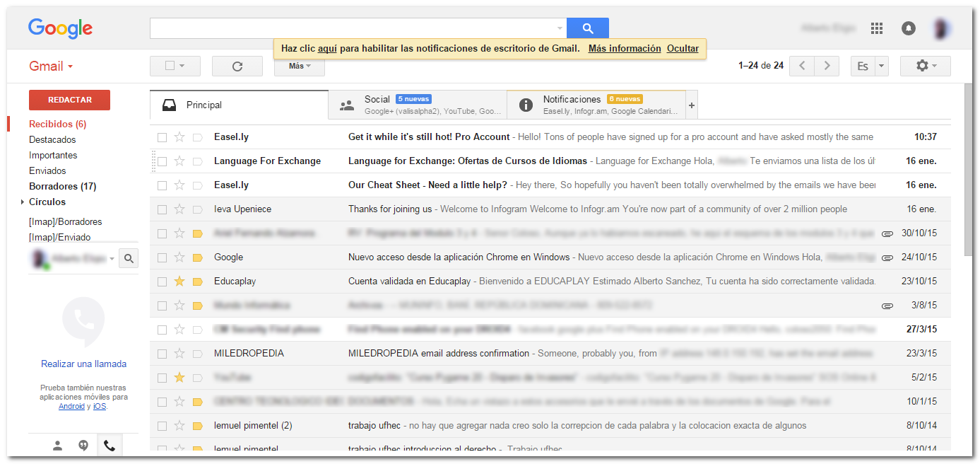Viewport: 980px width, 464px height.
Task: Open the settings gear menu
Action: [926, 66]
